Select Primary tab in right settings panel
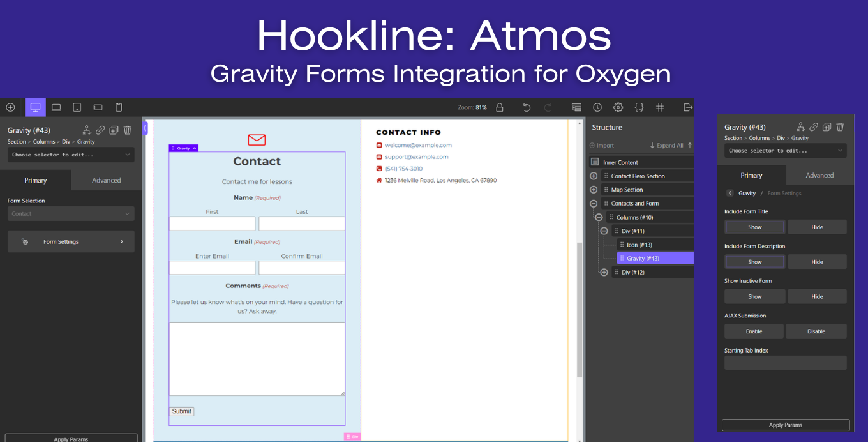Screen dimensions: 868x442 (x=751, y=175)
